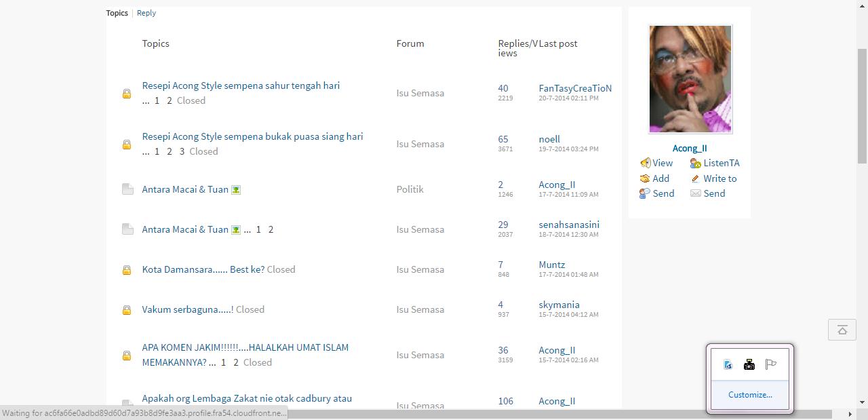Click the camera icon in tray popup
Image resolution: width=868 pixels, height=420 pixels.
point(749,364)
